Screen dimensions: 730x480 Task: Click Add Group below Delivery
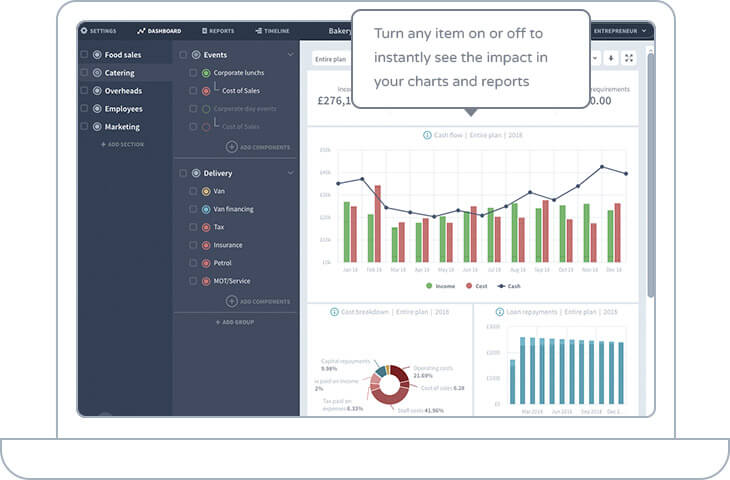[236, 322]
